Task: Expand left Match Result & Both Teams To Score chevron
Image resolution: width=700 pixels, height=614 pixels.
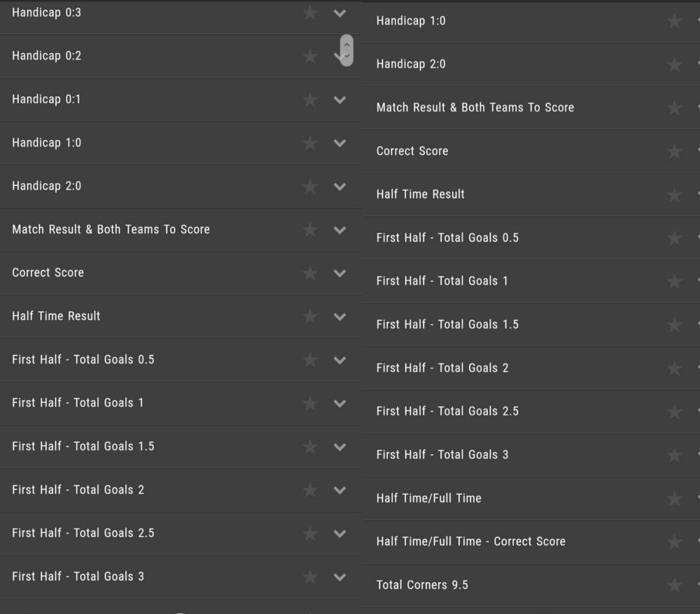Action: coord(340,230)
